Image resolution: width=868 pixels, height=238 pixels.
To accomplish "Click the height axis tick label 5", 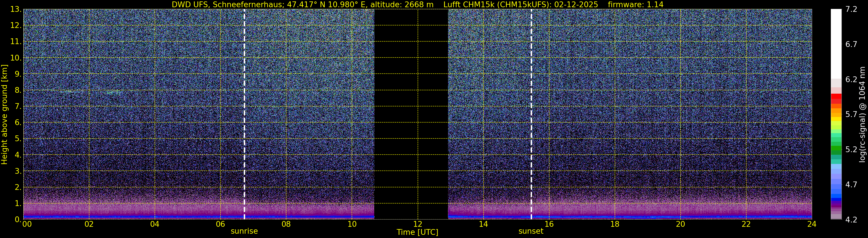I will pos(18,139).
